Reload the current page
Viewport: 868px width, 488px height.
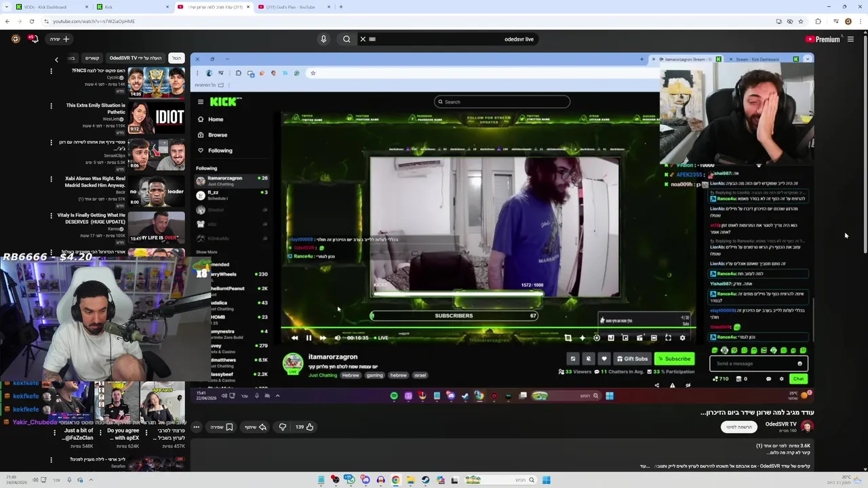click(31, 21)
